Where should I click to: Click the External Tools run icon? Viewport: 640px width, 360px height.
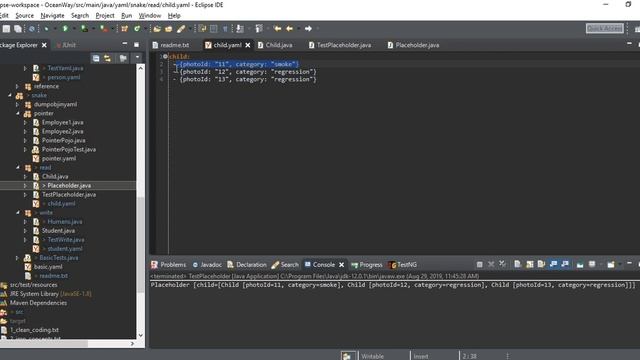[104, 29]
